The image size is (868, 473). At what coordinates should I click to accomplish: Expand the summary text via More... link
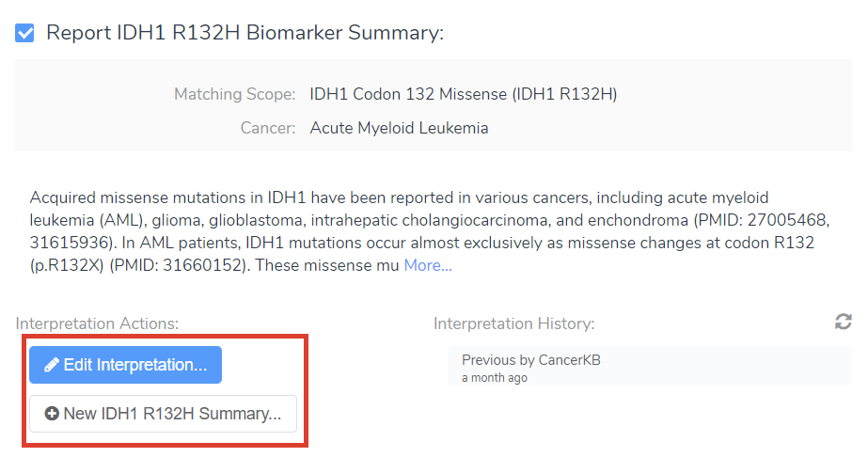[428, 265]
